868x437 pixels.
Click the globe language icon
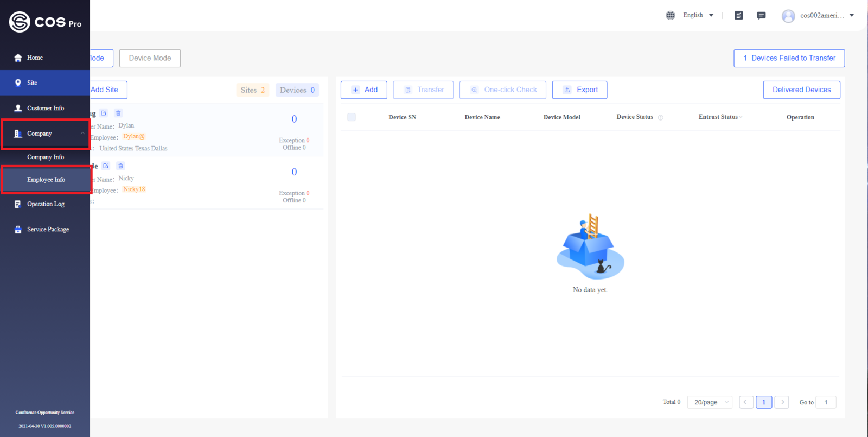click(x=671, y=15)
